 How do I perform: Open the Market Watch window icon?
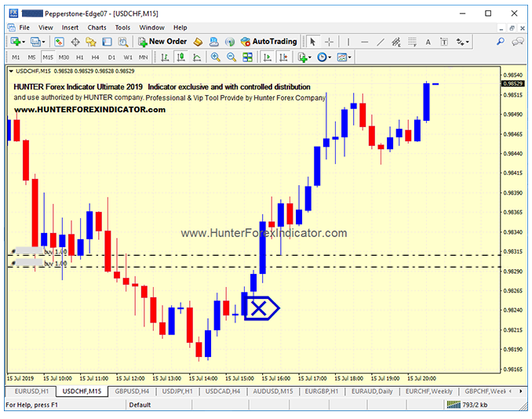(x=59, y=42)
